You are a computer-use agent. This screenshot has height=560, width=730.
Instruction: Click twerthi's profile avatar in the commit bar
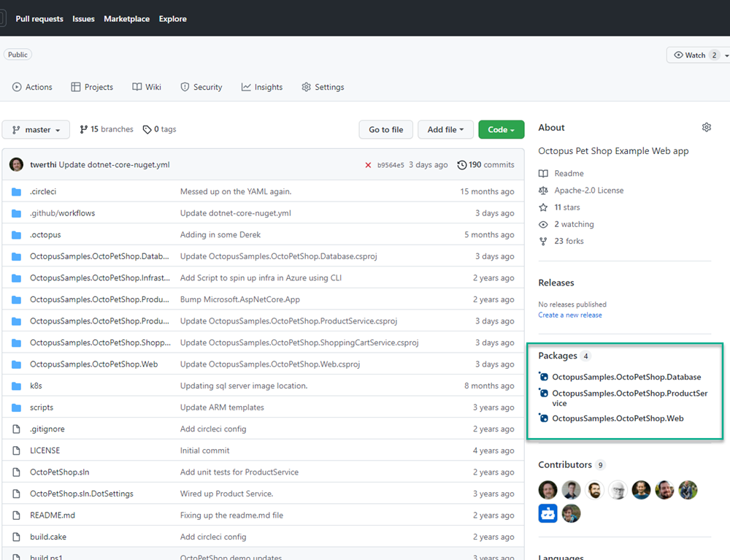(x=16, y=164)
